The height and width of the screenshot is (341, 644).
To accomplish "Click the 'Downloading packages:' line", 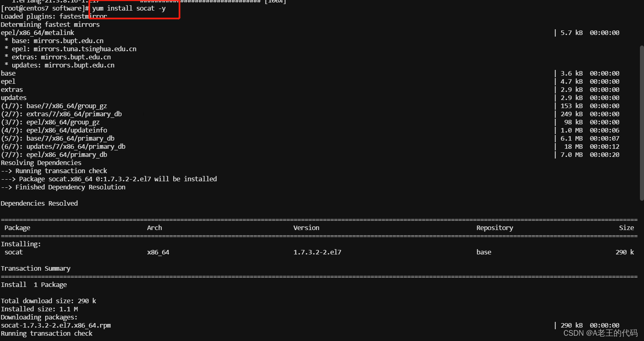I will coord(39,317).
